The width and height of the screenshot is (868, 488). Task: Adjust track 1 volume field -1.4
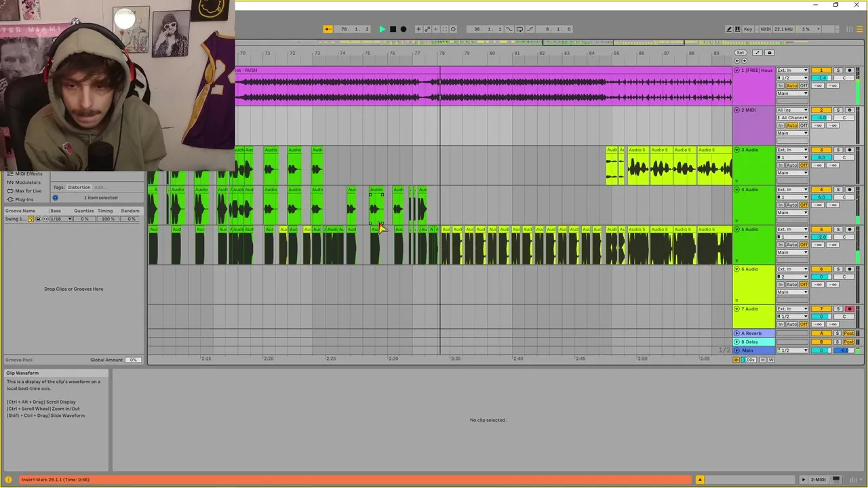tap(821, 78)
